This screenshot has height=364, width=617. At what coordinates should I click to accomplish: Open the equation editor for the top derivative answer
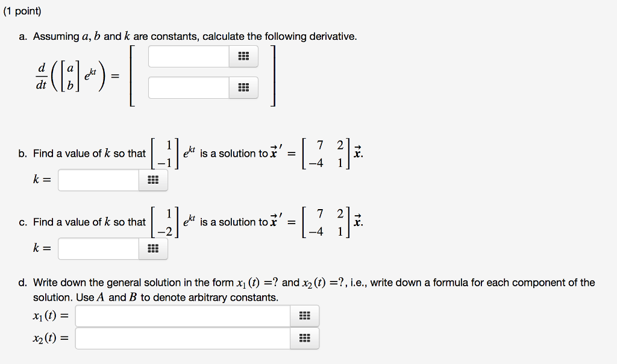click(245, 56)
